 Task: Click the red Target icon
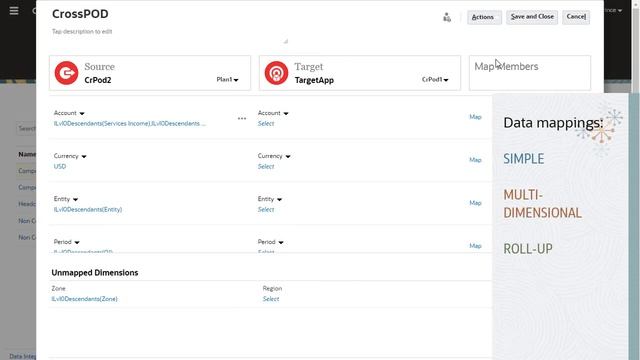point(276,73)
